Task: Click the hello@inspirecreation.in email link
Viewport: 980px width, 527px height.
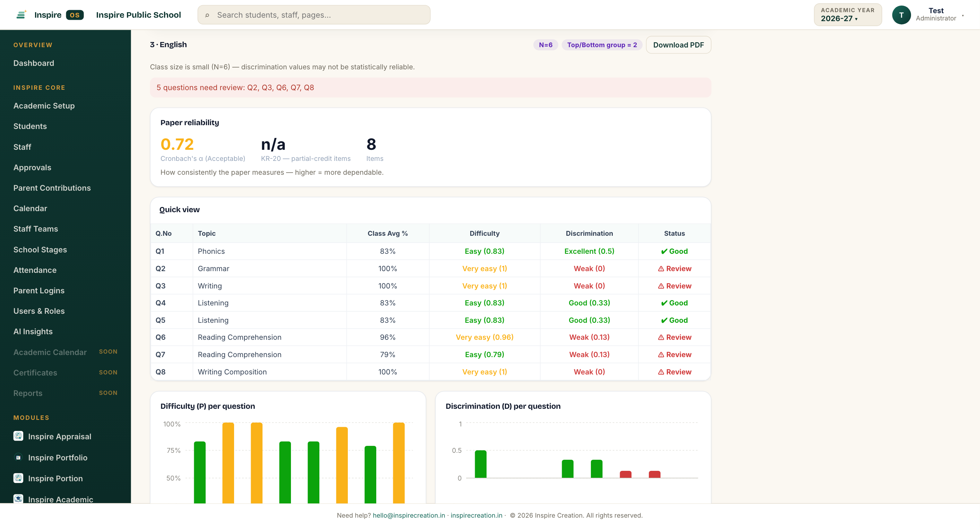Action: pos(409,515)
